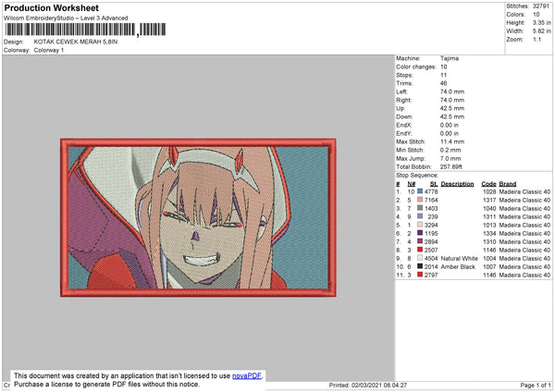Pick the lavender swatch with stitch count 239
The height and width of the screenshot is (392, 555).
(420, 216)
